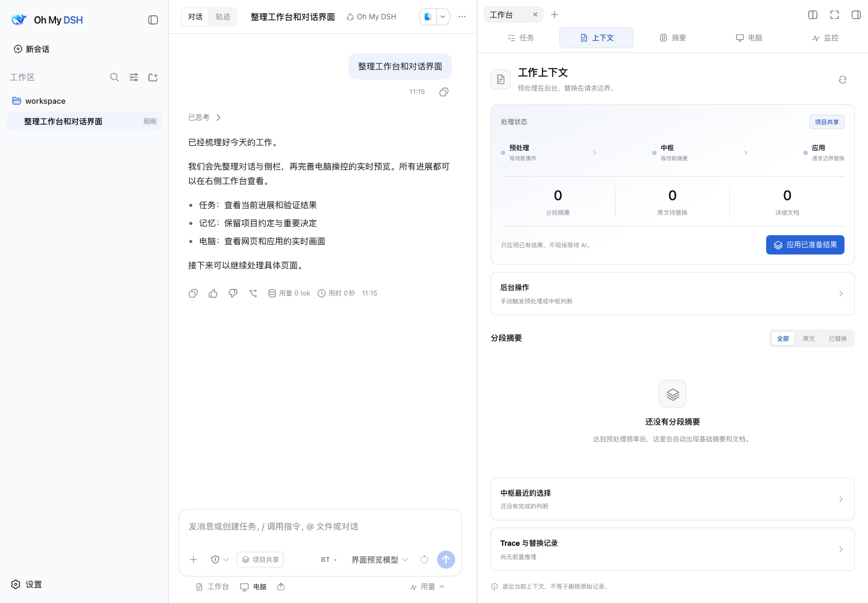This screenshot has width=868, height=603.
Task: Select the 应用 stage
Action: (823, 153)
